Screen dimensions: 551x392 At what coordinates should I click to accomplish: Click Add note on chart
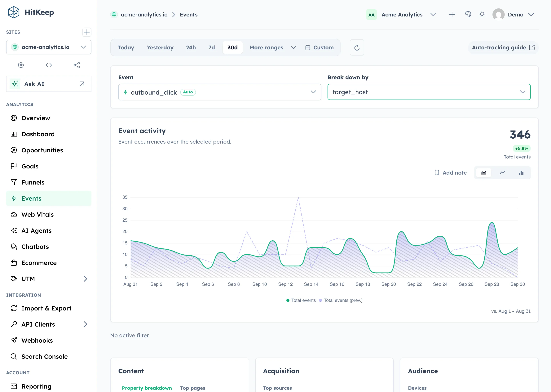(x=450, y=173)
